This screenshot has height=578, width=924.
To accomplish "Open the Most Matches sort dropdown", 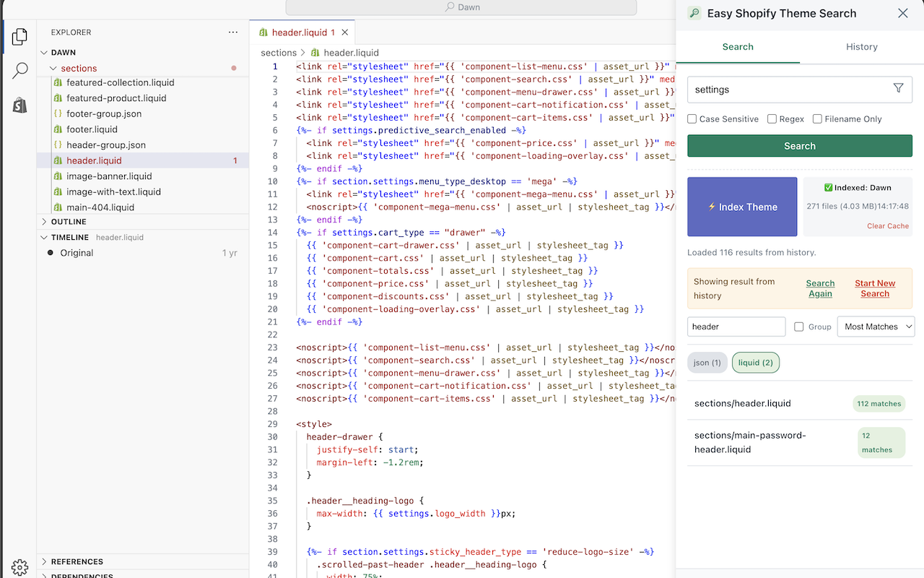I will point(876,327).
